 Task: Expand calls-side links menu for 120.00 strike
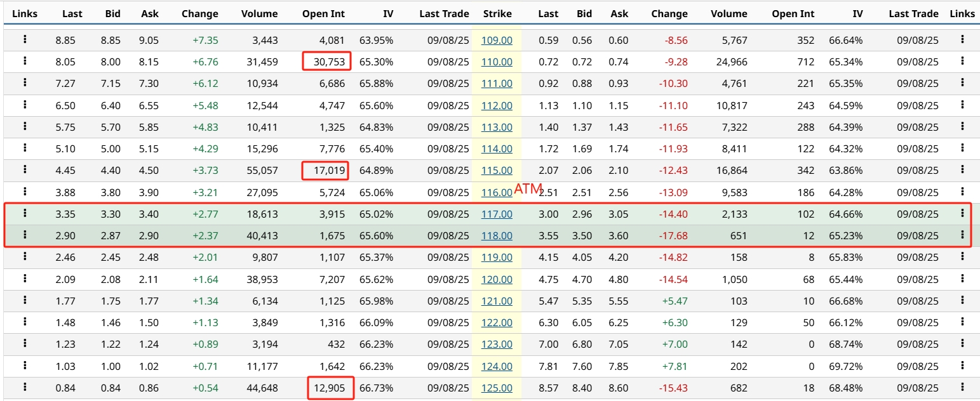pos(25,279)
